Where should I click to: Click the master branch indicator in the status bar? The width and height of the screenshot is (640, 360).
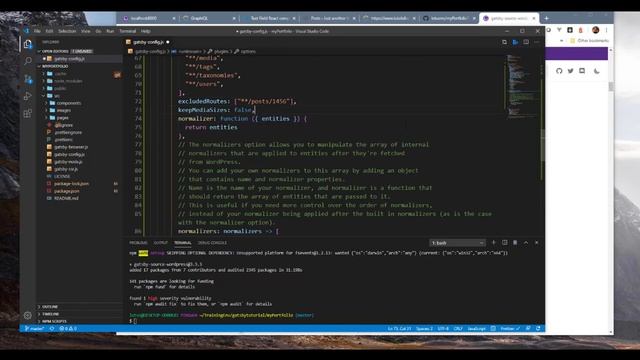(34, 329)
